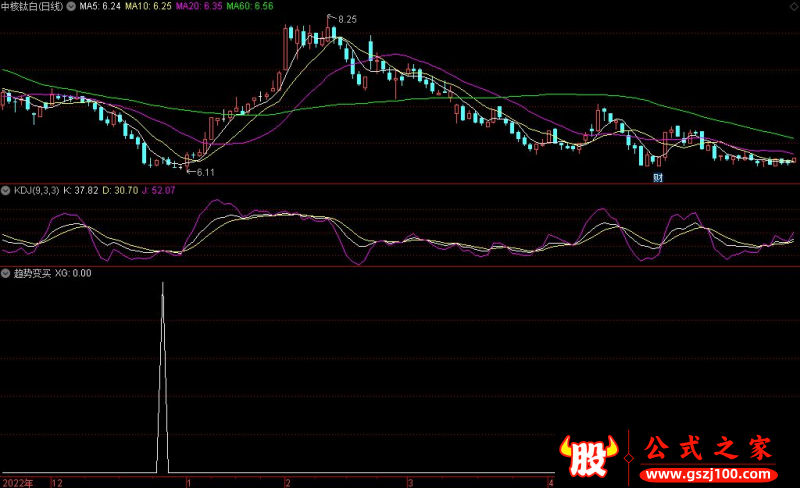Click the 财 financial marker icon

pos(658,178)
